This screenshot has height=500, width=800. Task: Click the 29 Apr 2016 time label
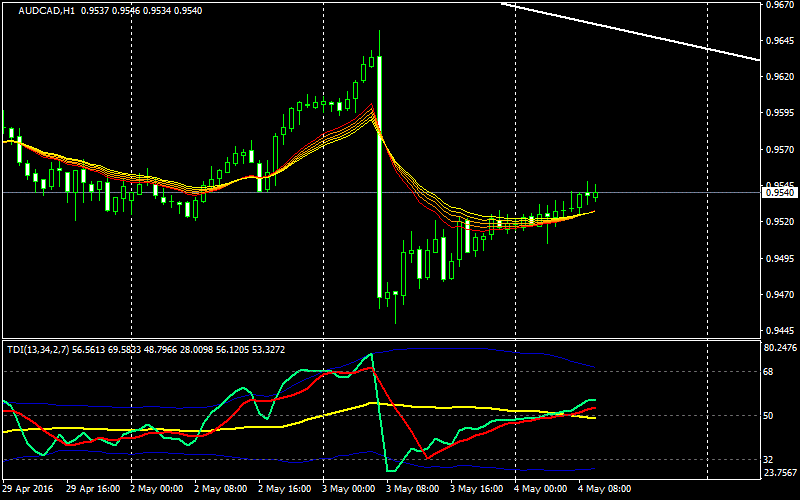[x=30, y=490]
